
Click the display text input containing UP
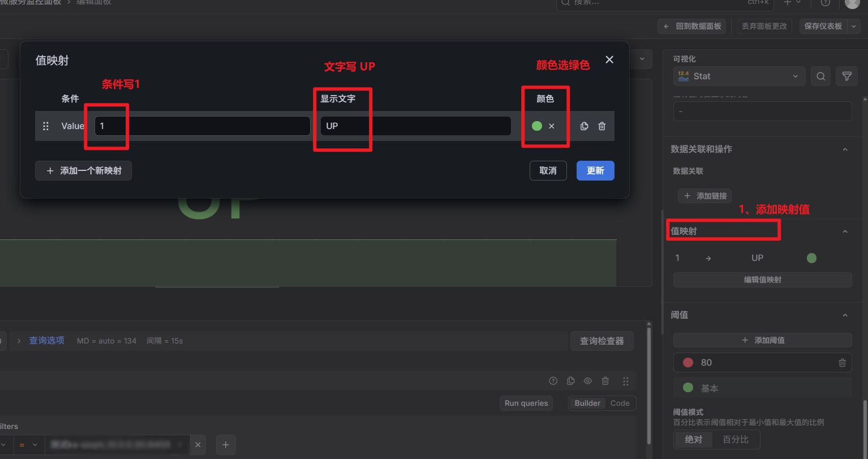point(415,126)
